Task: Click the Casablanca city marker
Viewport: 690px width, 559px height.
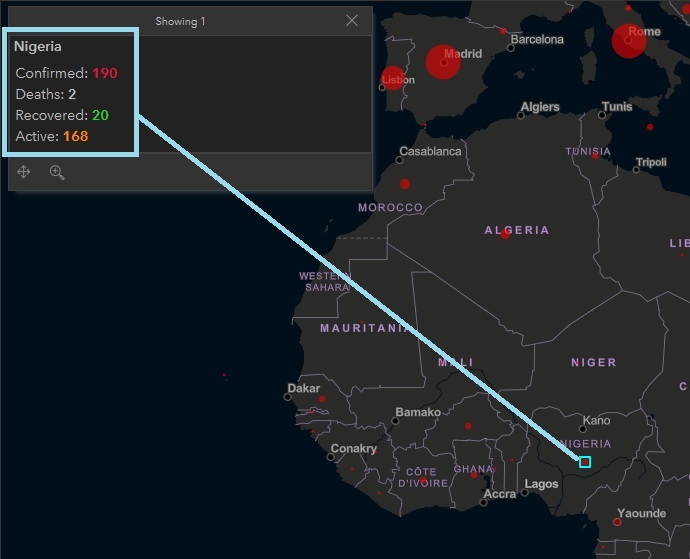Action: click(x=400, y=160)
